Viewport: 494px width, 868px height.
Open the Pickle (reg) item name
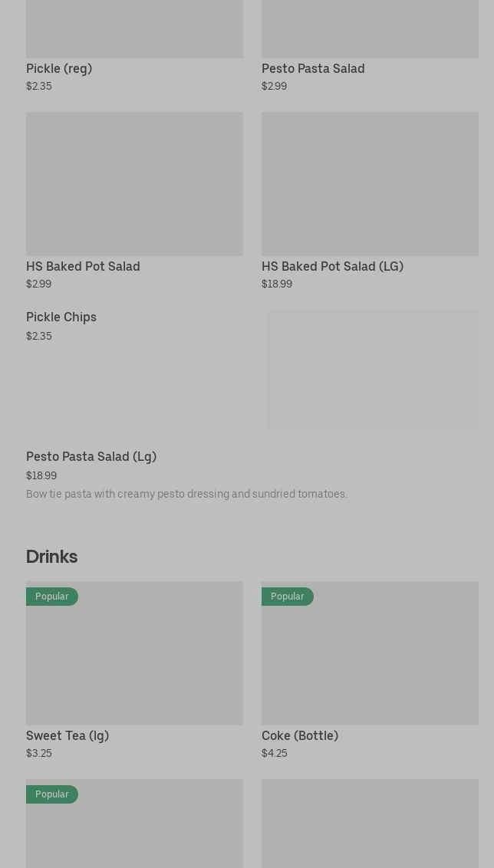click(x=59, y=68)
